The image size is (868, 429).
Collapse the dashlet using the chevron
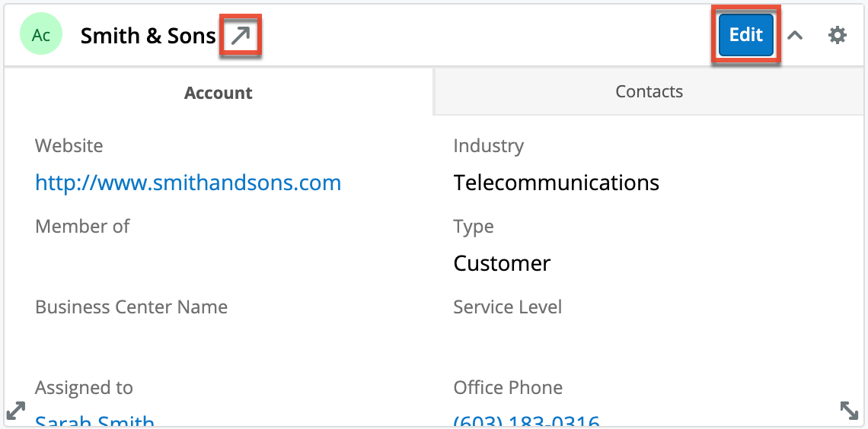795,36
